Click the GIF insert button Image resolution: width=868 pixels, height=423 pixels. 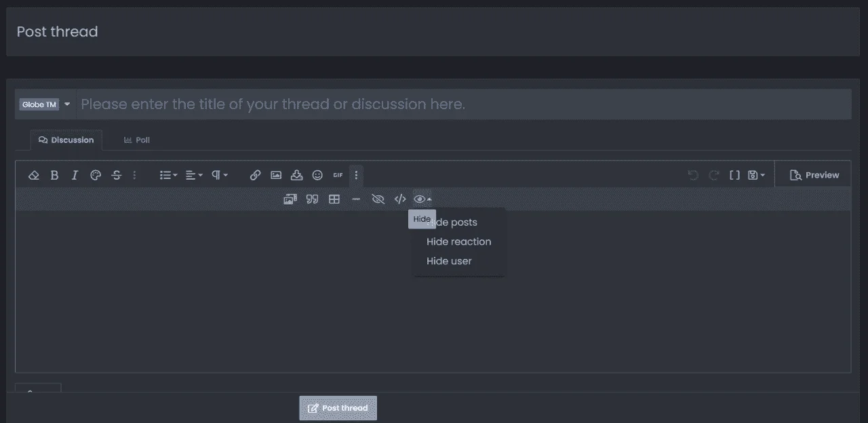(x=338, y=175)
